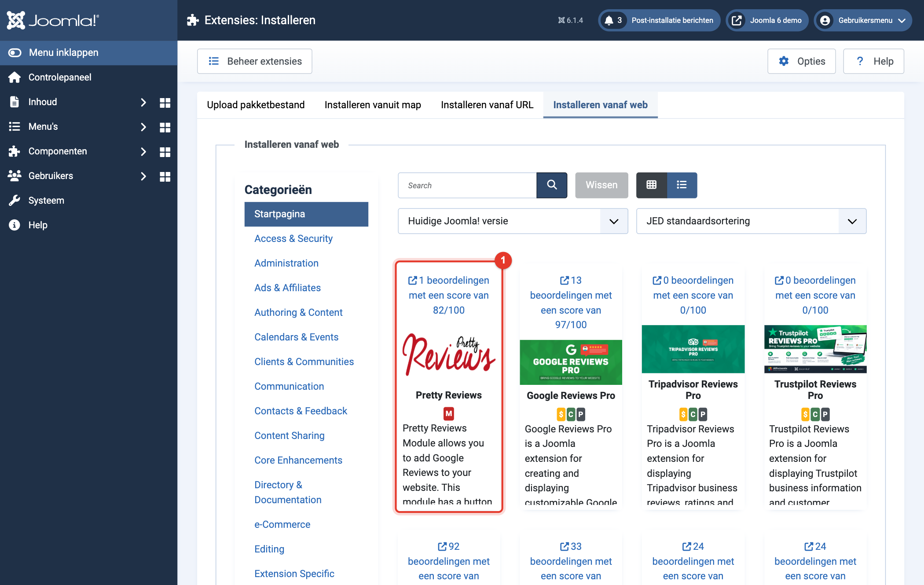Switch to list view
Viewport: 924px width, 585px height.
tap(682, 185)
